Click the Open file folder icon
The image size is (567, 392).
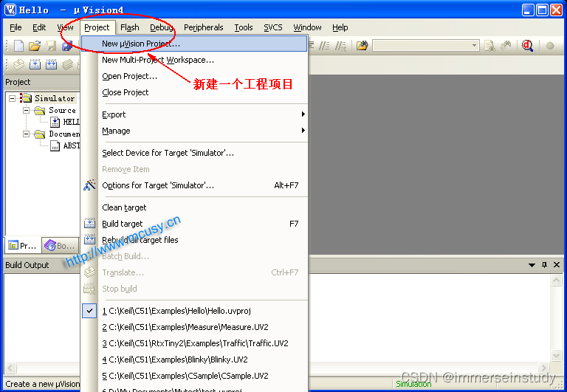point(35,46)
